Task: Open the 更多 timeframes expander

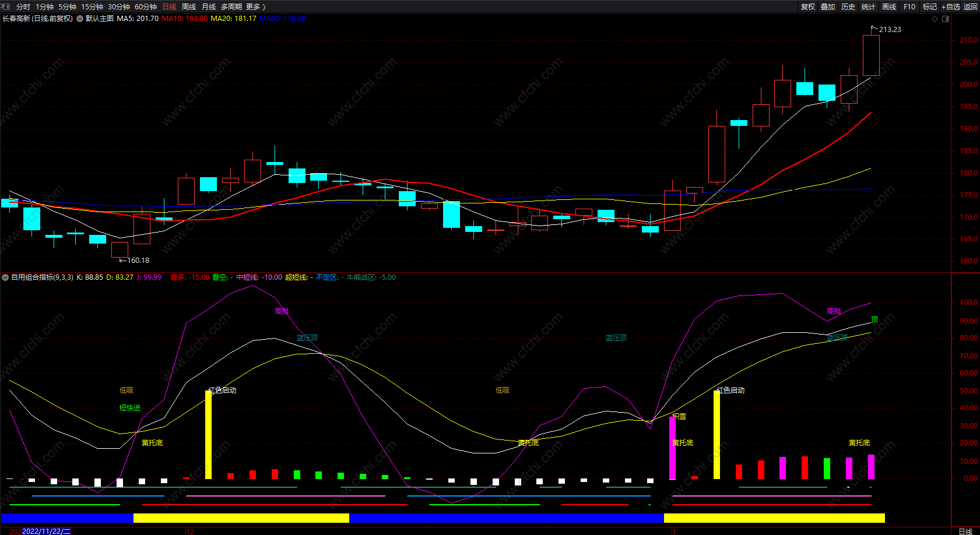Action: tap(255, 6)
